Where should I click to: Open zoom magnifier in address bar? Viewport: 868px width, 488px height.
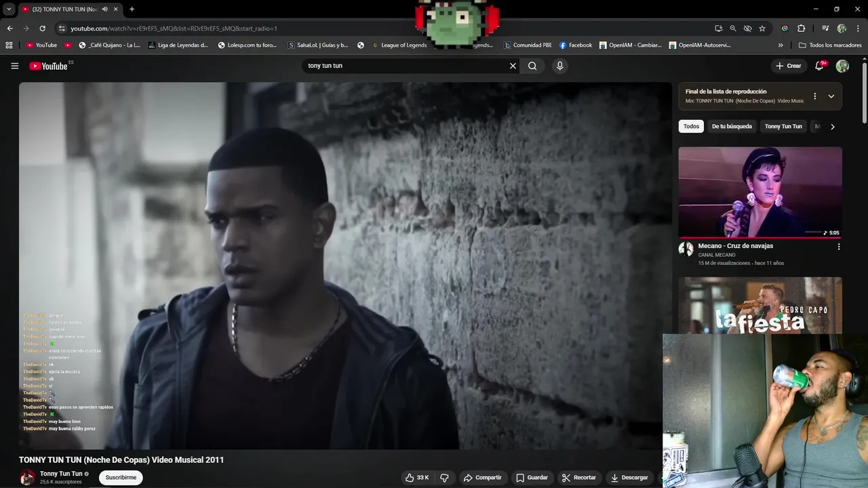point(733,28)
